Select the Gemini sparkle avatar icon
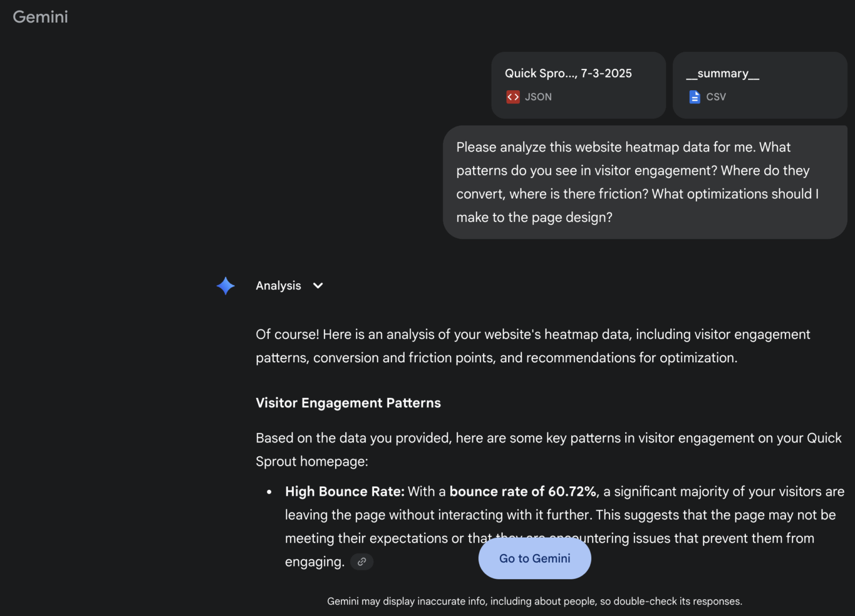The image size is (855, 616). click(225, 285)
